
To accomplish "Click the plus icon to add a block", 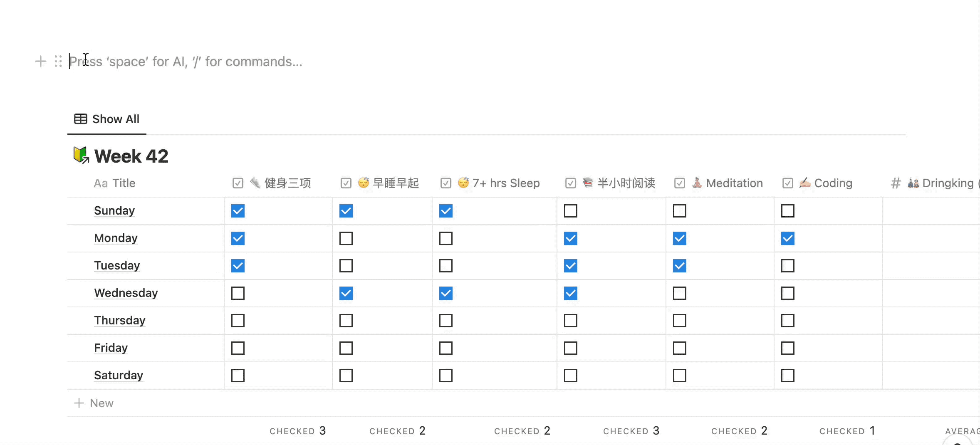I will [x=40, y=62].
